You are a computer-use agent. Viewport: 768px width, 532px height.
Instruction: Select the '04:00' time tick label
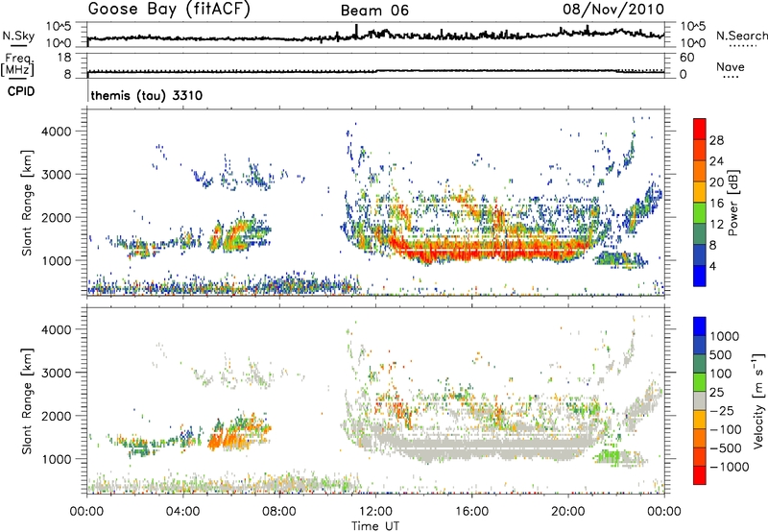click(182, 512)
